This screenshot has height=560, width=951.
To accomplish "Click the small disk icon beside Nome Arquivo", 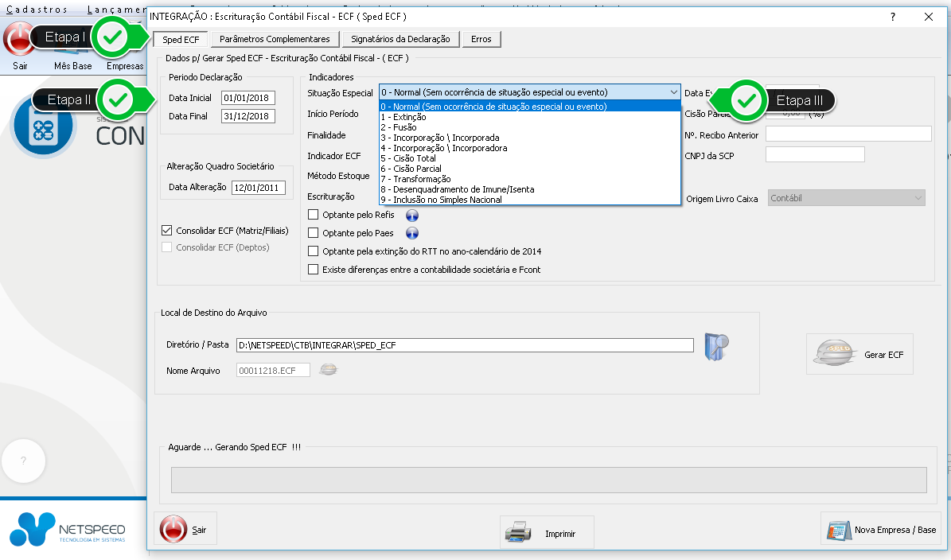I will [x=328, y=369].
